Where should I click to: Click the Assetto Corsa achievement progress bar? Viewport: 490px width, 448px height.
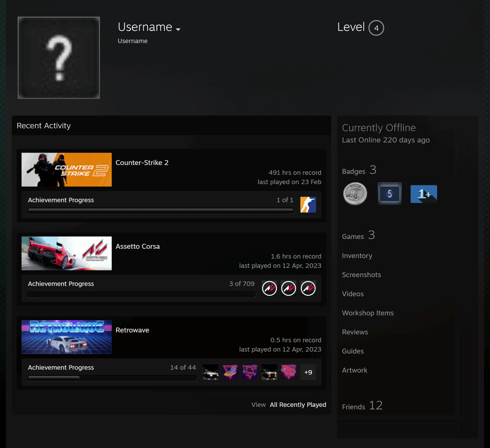click(x=141, y=295)
